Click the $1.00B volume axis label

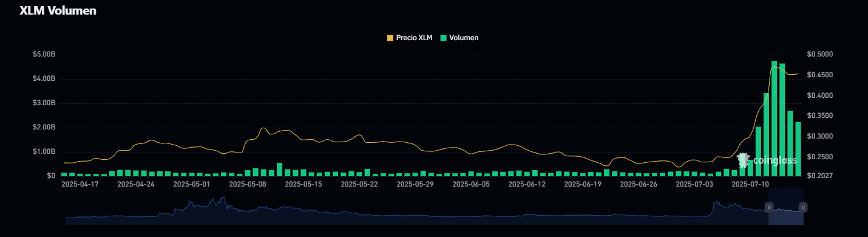[x=44, y=152]
